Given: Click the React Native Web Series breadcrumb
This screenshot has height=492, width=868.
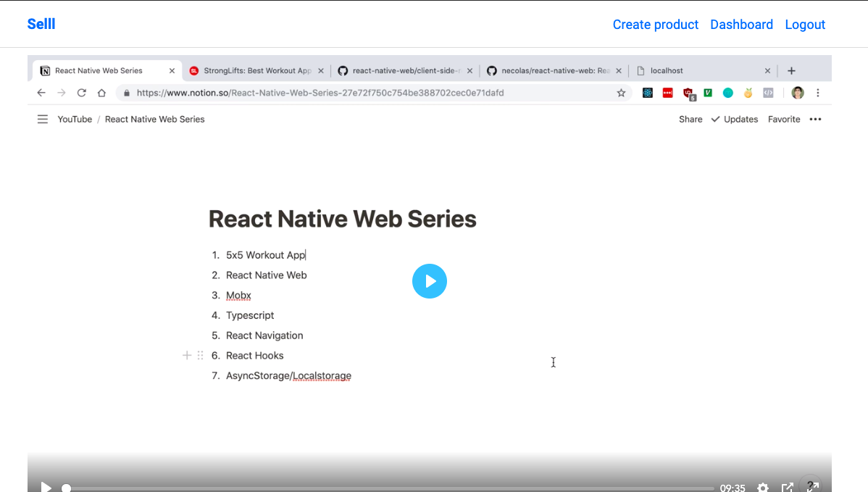Looking at the screenshot, I should 154,119.
